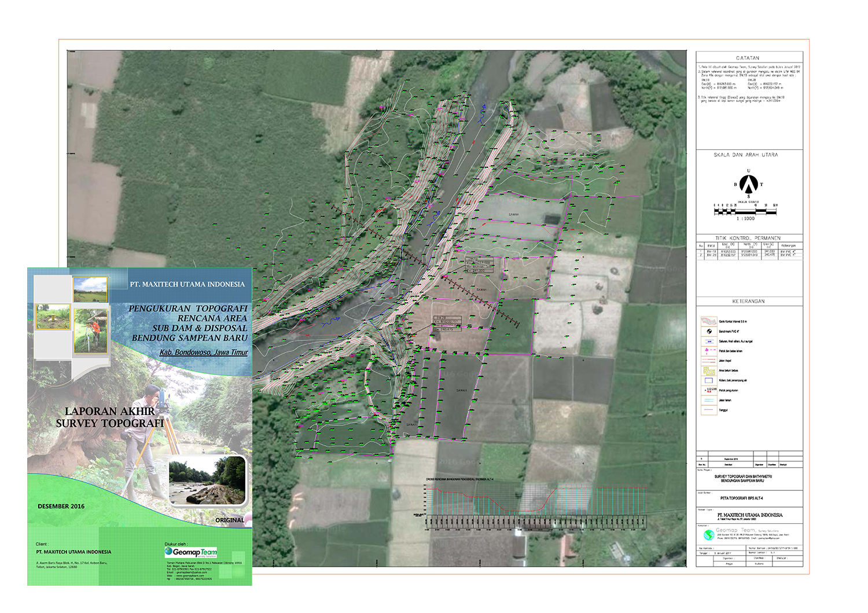
Task: Click the 1:1000 graphic scale bar
Action: click(745, 212)
